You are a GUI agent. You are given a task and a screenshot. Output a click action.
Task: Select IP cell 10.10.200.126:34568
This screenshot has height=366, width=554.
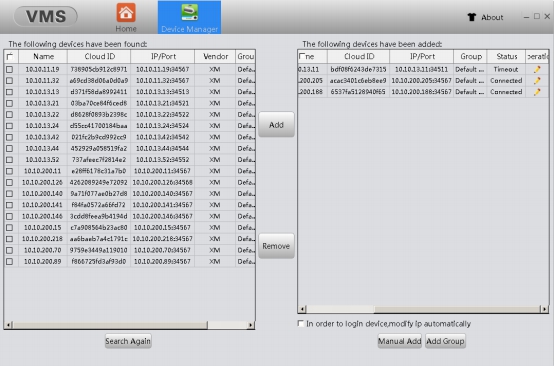(x=163, y=182)
